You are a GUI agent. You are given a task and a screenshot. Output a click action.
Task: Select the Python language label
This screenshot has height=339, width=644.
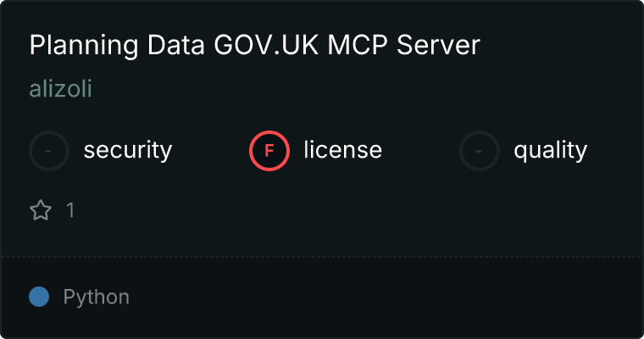[x=96, y=297]
